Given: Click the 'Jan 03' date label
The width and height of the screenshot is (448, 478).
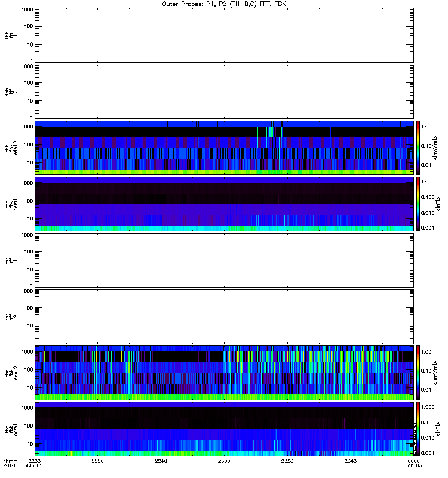Looking at the screenshot, I should 413,466.
